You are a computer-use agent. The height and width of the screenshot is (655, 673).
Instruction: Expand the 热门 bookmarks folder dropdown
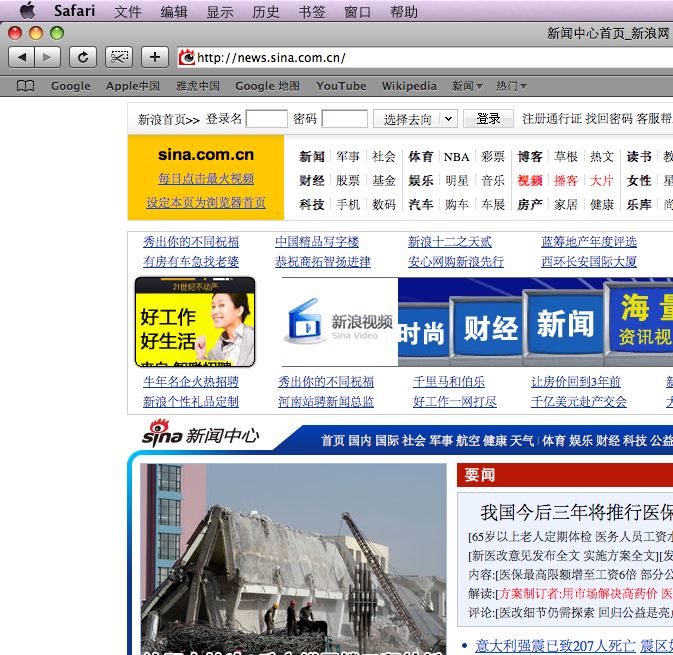pos(511,86)
